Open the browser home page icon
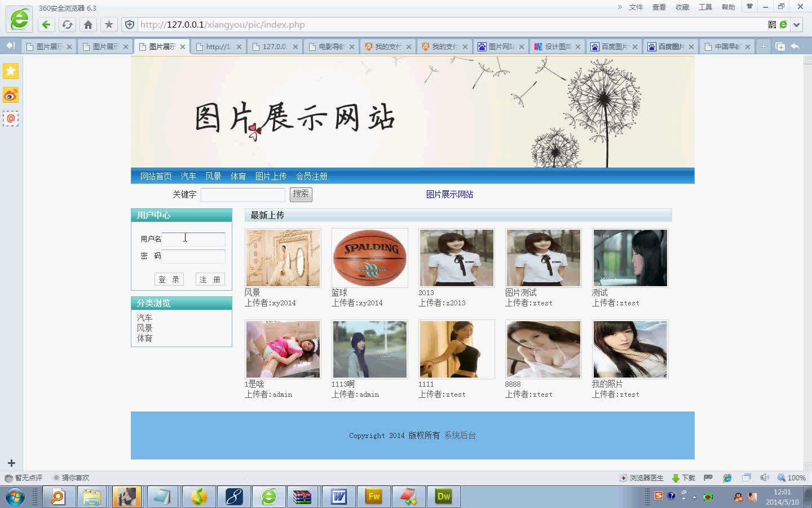This screenshot has height=508, width=812. click(88, 25)
